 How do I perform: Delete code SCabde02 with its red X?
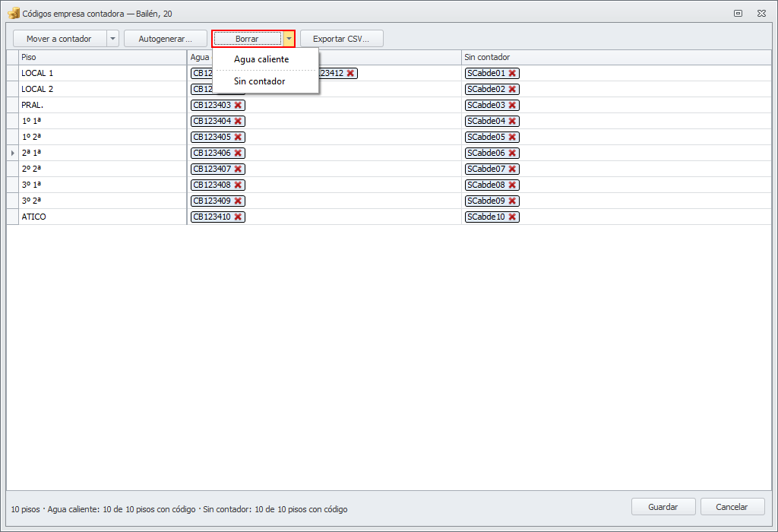pos(513,90)
